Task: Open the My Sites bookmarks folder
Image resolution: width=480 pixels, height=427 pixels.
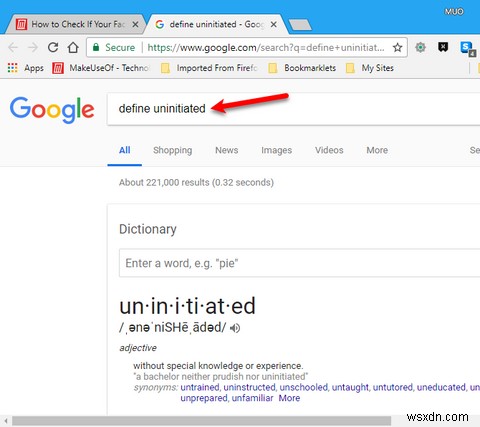Action: [x=370, y=68]
